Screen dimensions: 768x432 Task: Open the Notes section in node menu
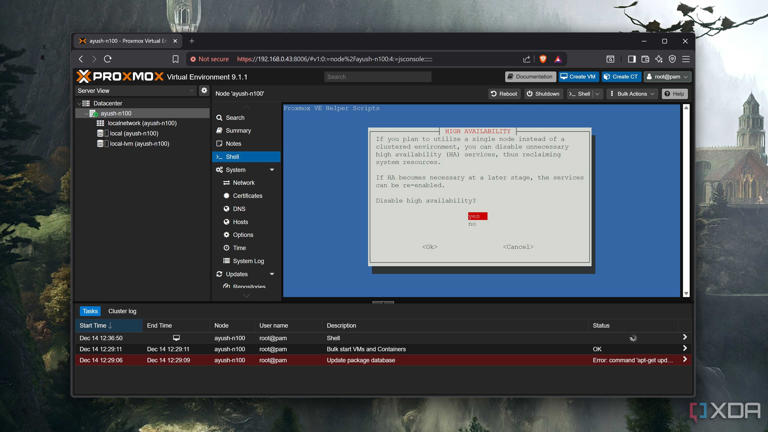233,144
